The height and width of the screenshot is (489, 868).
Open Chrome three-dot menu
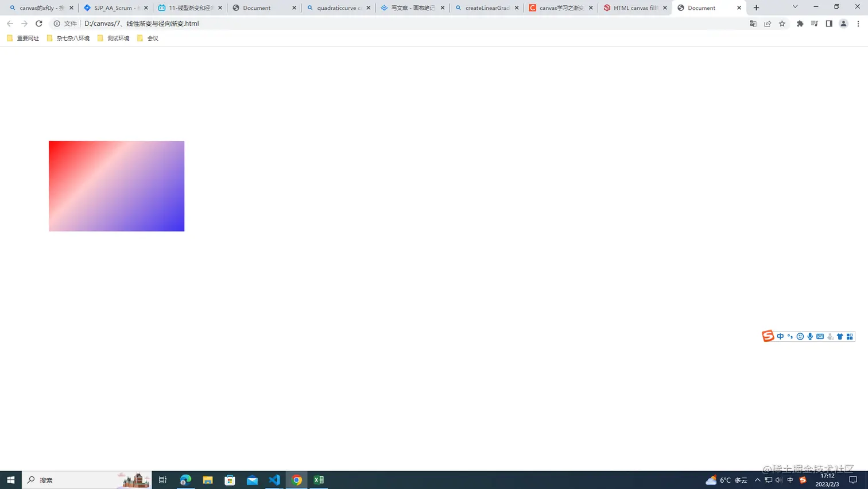pos(858,24)
